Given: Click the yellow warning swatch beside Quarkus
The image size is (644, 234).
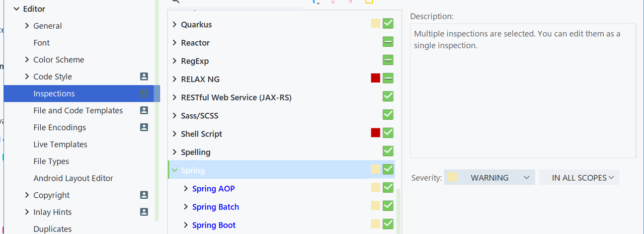Looking at the screenshot, I should (x=375, y=24).
